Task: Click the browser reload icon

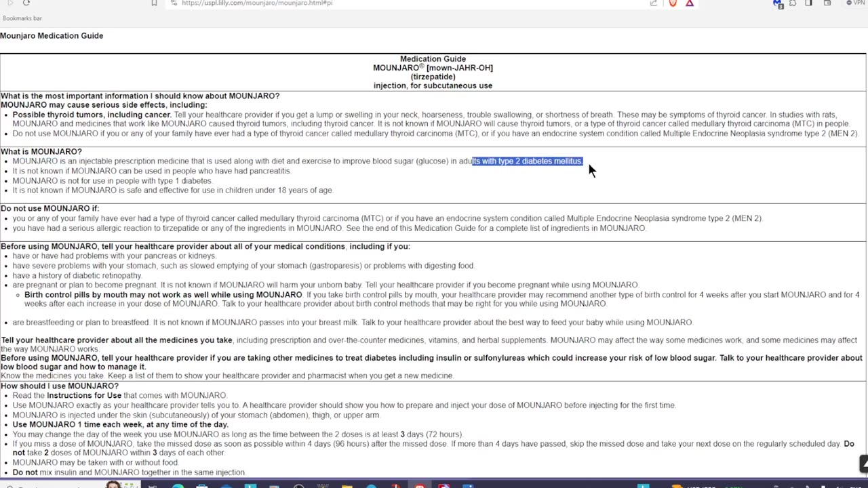Action: [26, 3]
